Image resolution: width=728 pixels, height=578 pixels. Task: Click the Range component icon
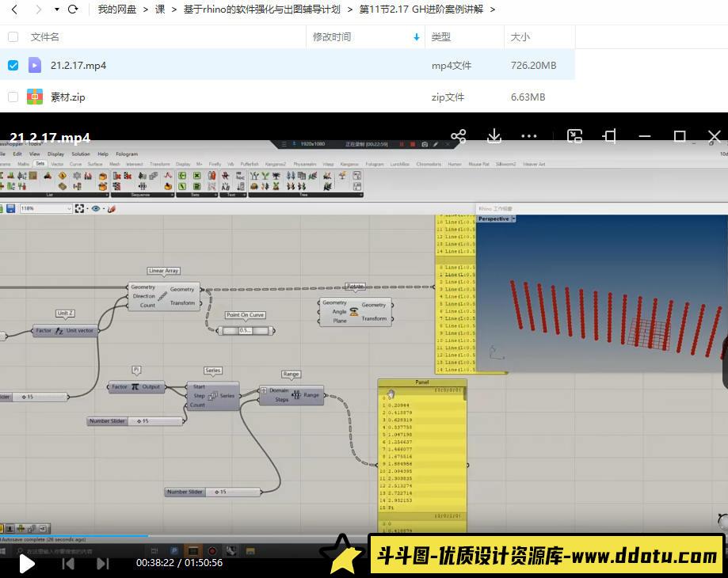click(x=295, y=395)
